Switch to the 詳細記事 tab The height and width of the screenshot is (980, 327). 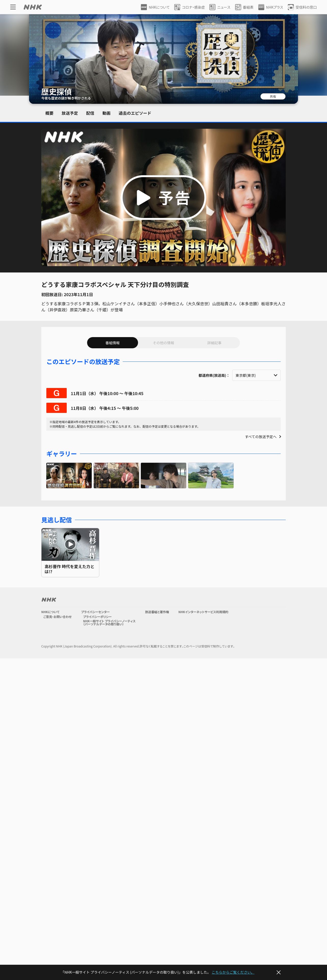[214, 343]
